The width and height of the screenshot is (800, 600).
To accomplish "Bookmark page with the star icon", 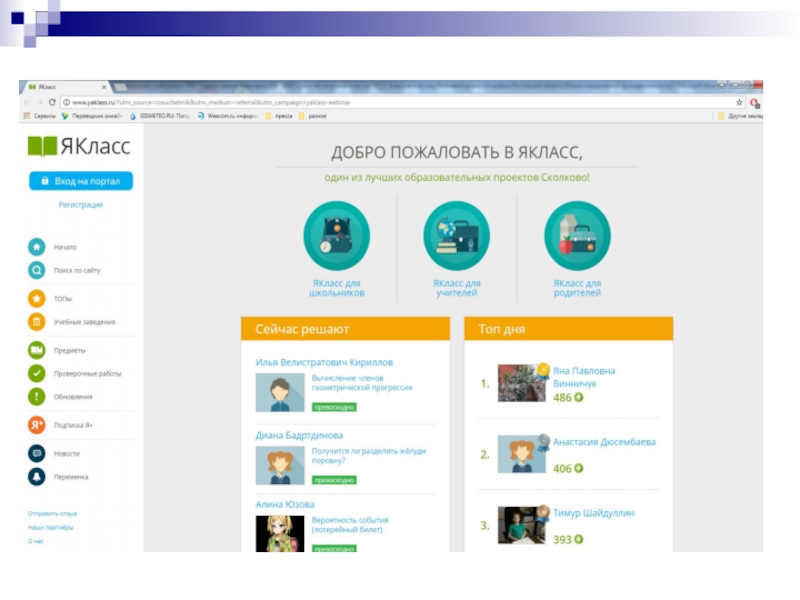I will click(x=739, y=102).
